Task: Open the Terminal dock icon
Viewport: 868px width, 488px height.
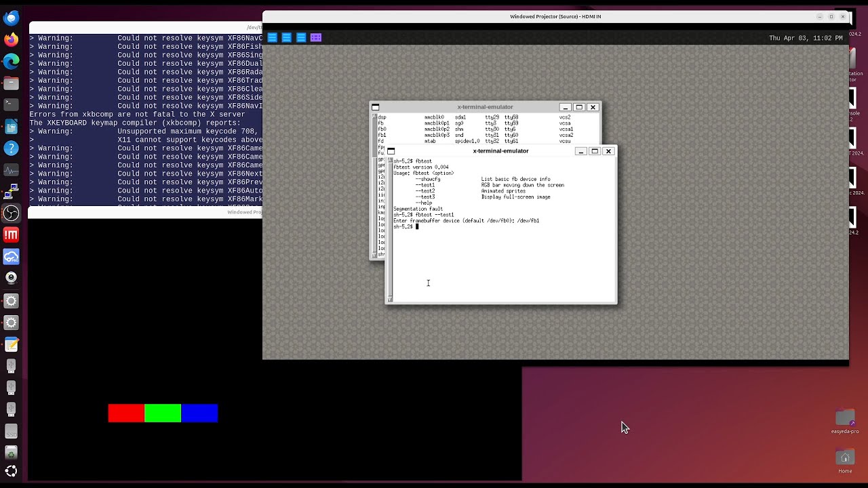Action: [11, 104]
